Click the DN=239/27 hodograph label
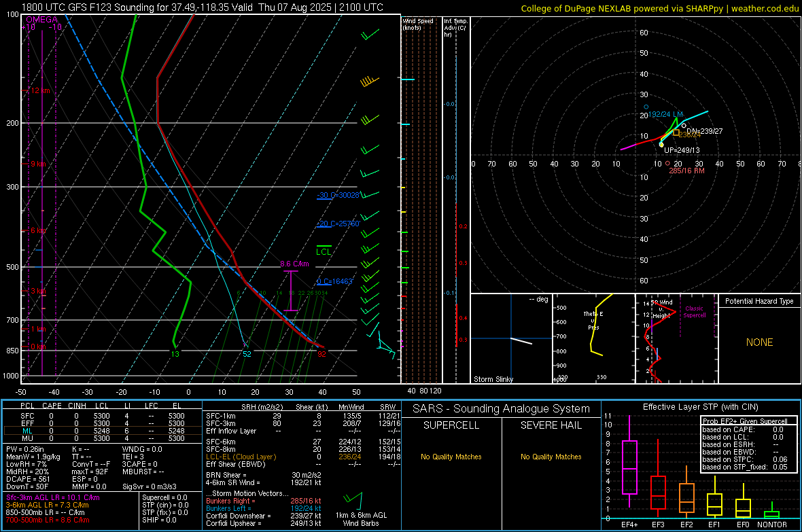 click(x=704, y=131)
